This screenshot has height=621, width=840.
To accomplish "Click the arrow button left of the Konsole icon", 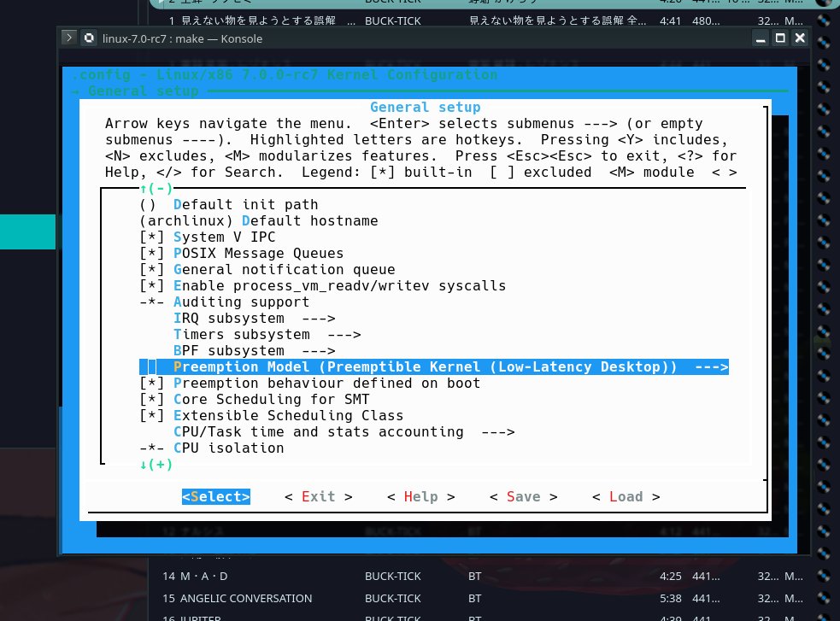I will click(x=68, y=38).
